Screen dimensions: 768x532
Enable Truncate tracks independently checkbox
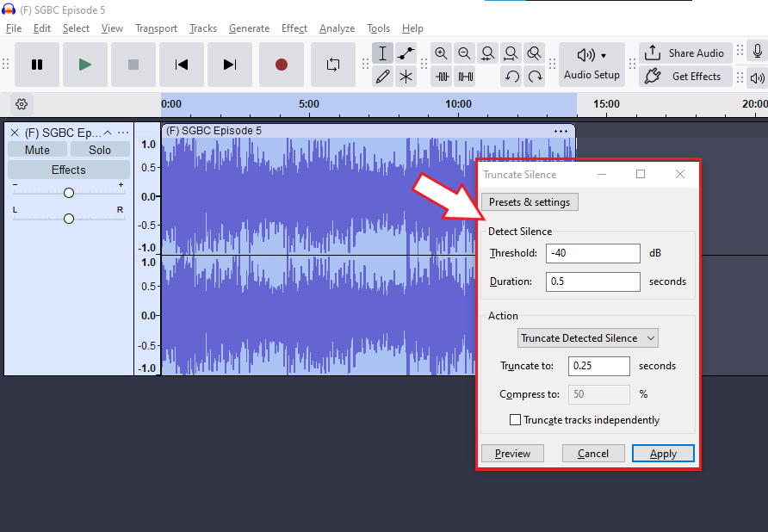click(x=516, y=420)
